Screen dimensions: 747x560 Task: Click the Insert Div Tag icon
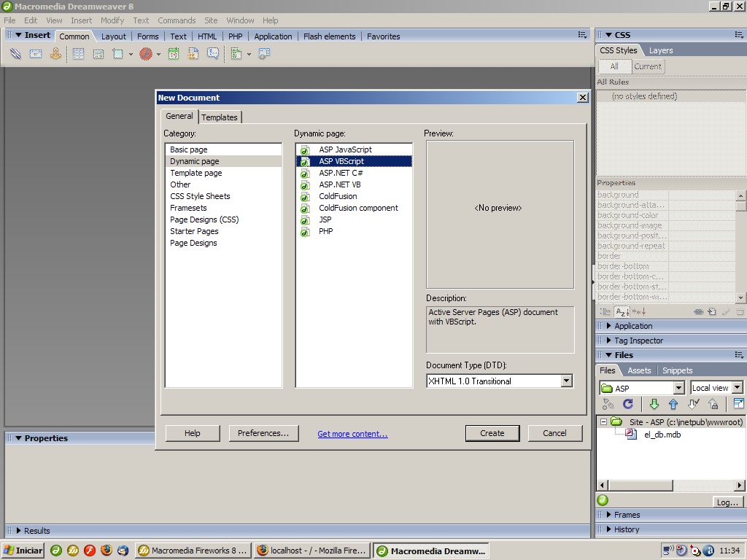tap(98, 54)
